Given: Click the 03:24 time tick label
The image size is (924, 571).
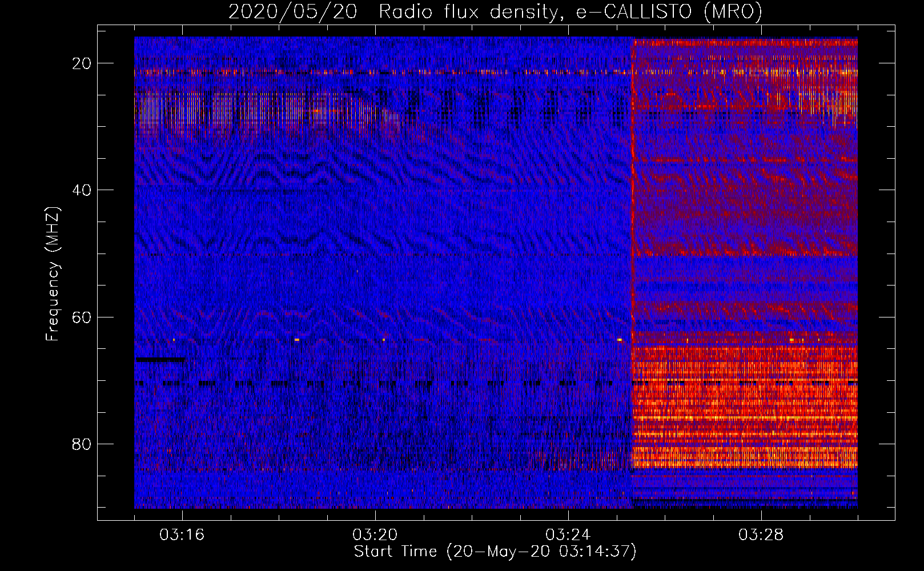Looking at the screenshot, I should [x=568, y=535].
